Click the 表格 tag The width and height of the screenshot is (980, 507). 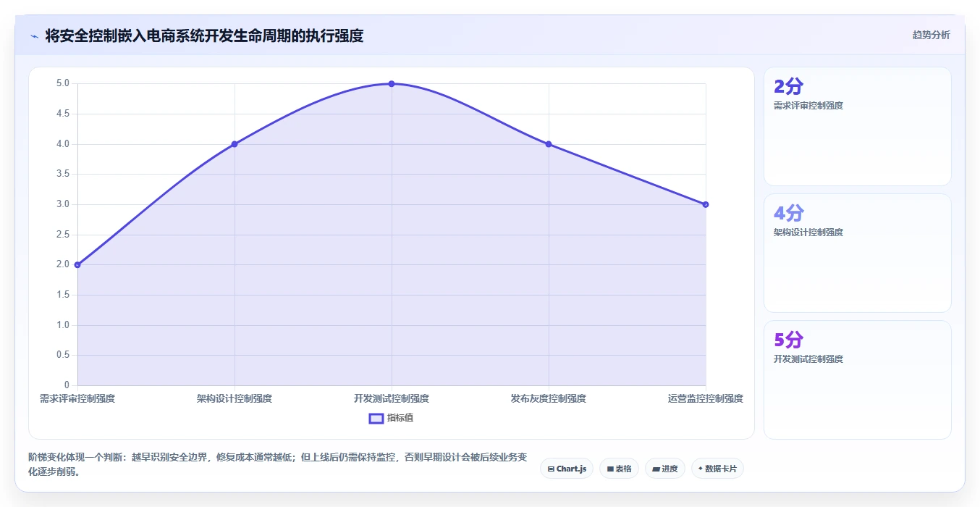[x=620, y=469]
